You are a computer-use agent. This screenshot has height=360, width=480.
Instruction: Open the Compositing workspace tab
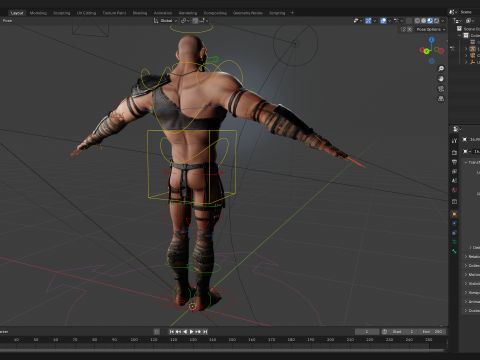[x=215, y=13]
